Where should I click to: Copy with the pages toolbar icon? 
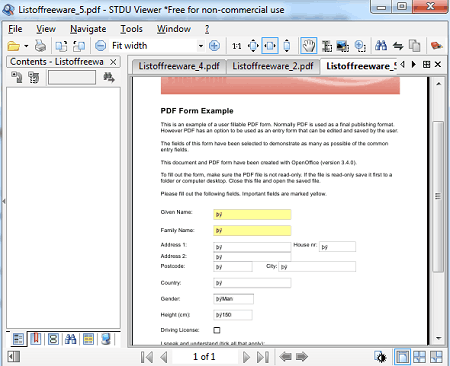(x=414, y=46)
